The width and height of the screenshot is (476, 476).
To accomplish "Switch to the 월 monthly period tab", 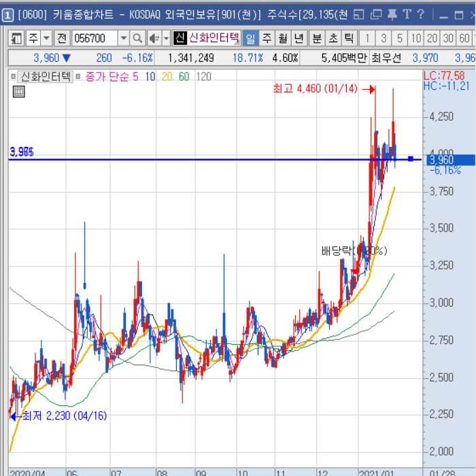I will click(283, 38).
